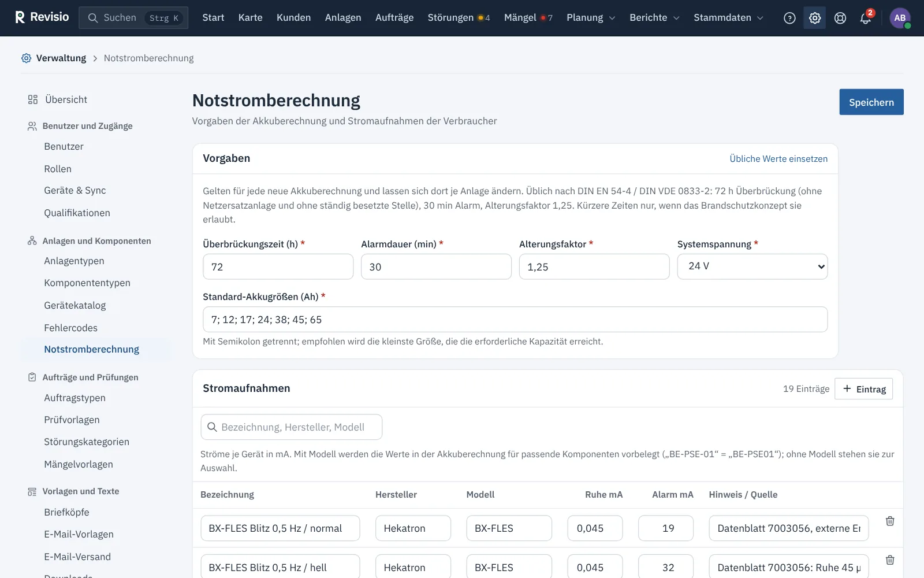The height and width of the screenshot is (578, 924).
Task: Click Übliche Werte einsetzen link
Action: 778,159
